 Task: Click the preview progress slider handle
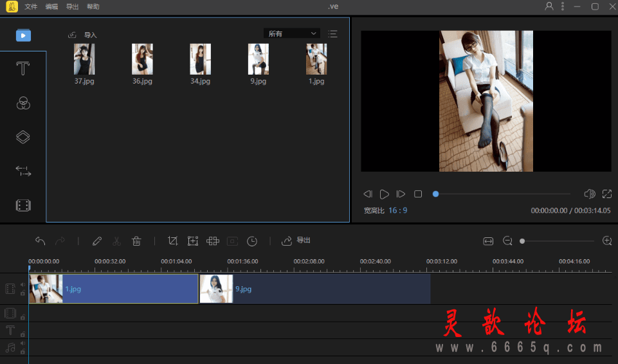coord(435,194)
